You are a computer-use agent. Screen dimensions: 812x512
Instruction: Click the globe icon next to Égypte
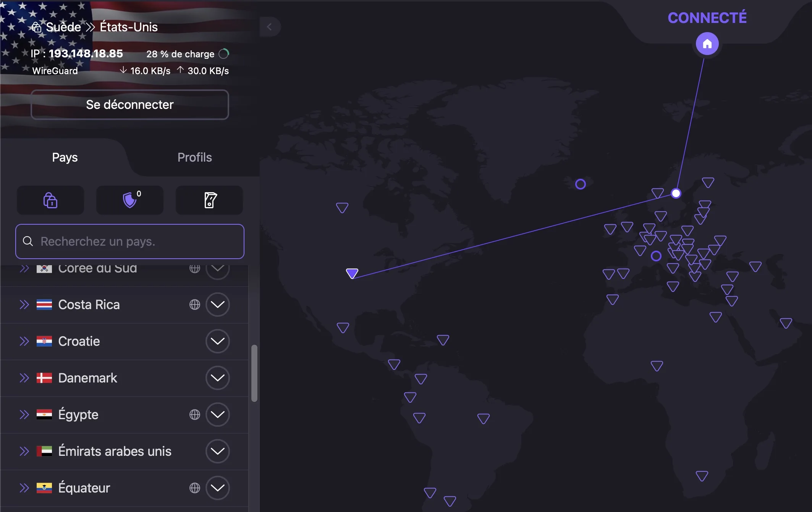click(195, 415)
